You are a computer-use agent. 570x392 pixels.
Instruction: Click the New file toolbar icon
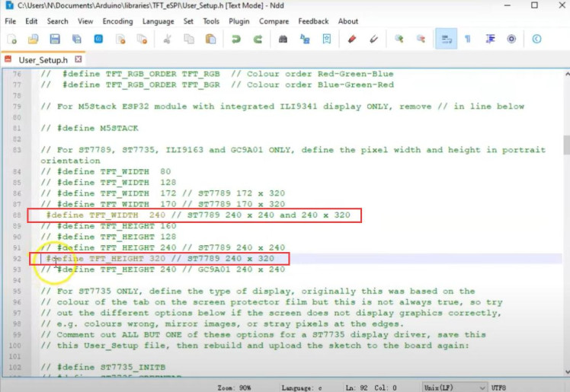[11, 39]
